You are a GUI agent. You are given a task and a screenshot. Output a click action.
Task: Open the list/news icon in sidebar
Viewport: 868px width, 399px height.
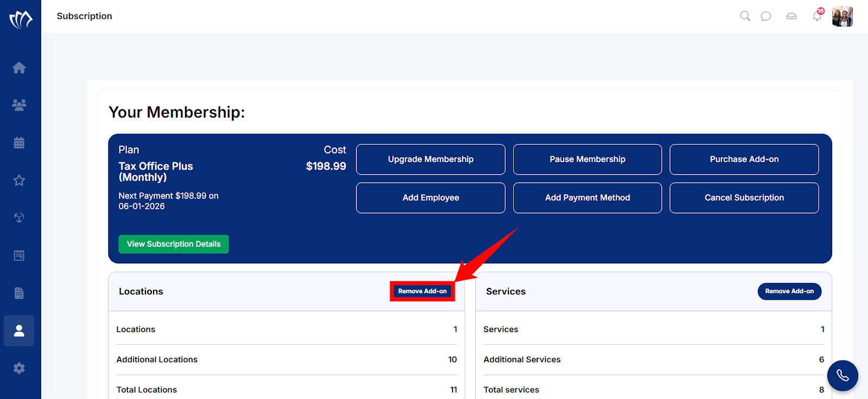pos(19,255)
